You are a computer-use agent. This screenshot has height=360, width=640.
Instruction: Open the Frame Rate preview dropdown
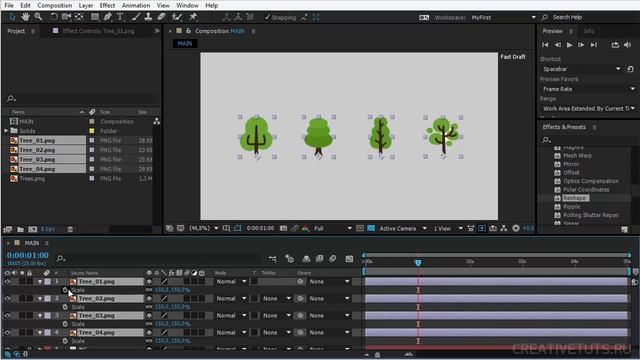click(x=588, y=89)
